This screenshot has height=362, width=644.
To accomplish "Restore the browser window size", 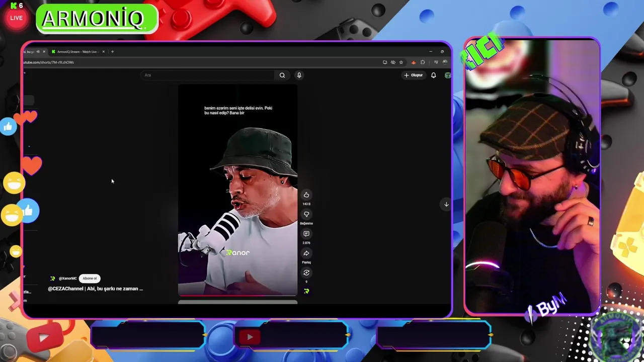I will [442, 52].
